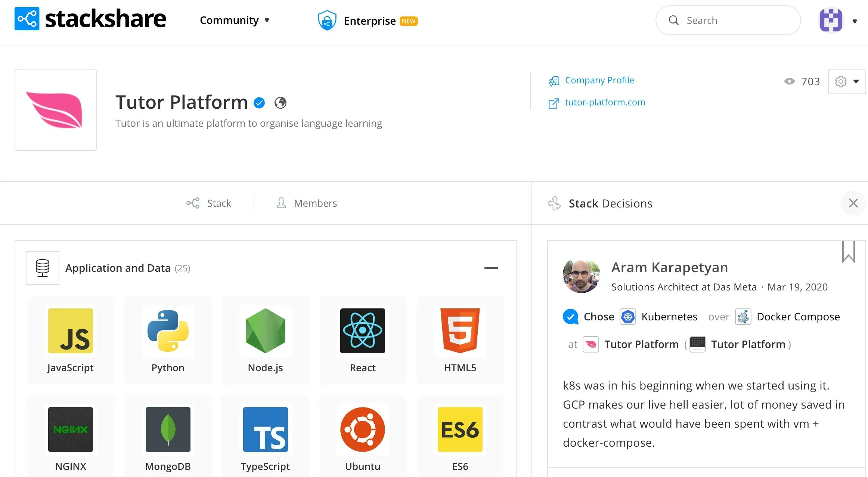Image resolution: width=868 pixels, height=477 pixels.
Task: Click the HTML5 icon
Action: 460,331
